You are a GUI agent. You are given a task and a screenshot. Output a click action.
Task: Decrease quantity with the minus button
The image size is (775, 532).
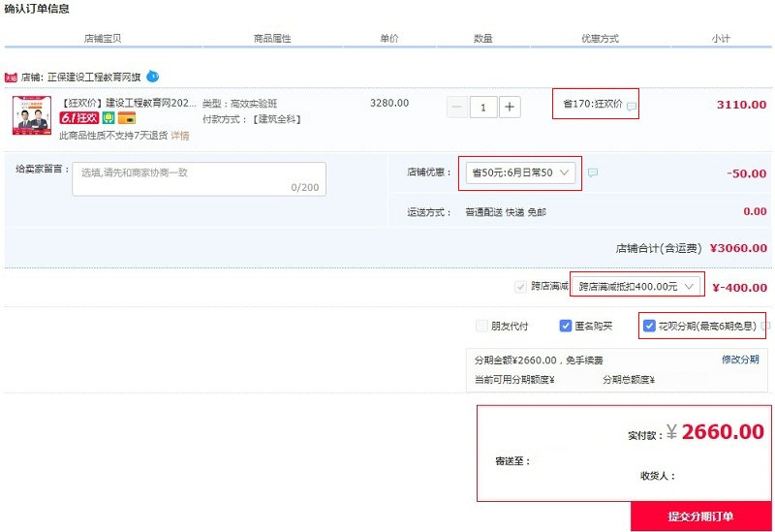point(456,108)
